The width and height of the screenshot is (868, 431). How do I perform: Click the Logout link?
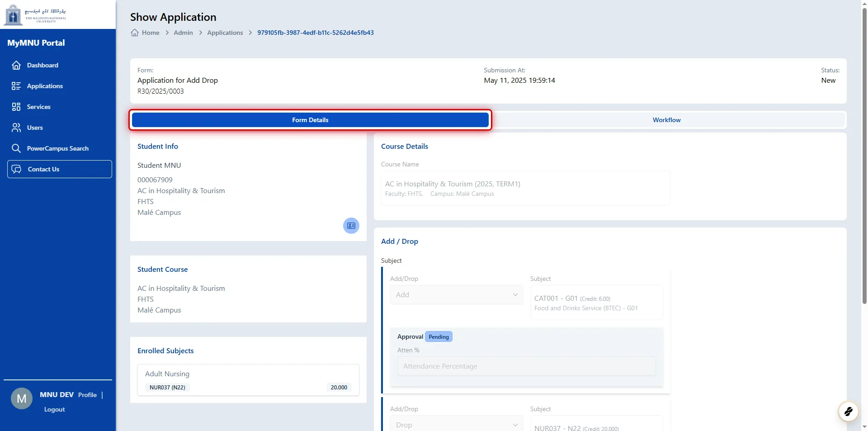[55, 409]
